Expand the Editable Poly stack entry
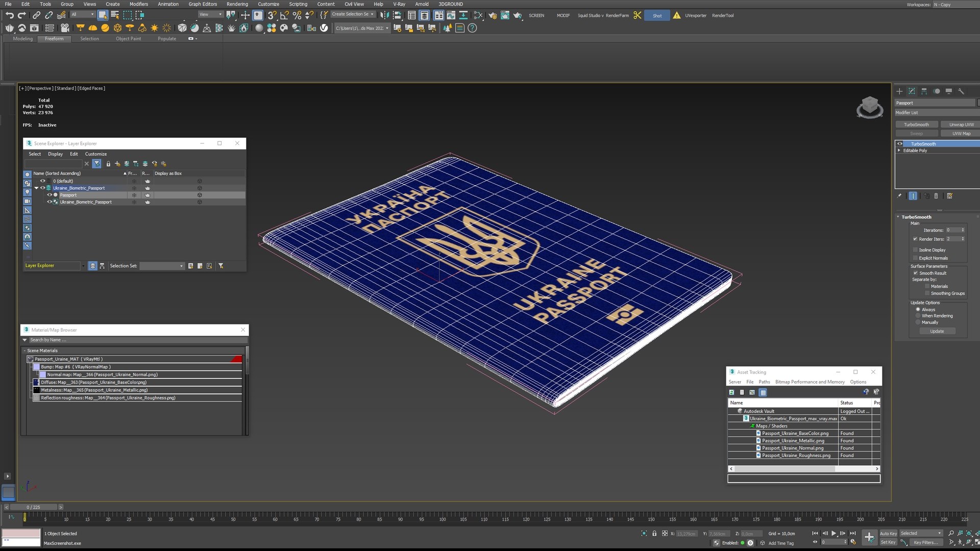 [899, 151]
